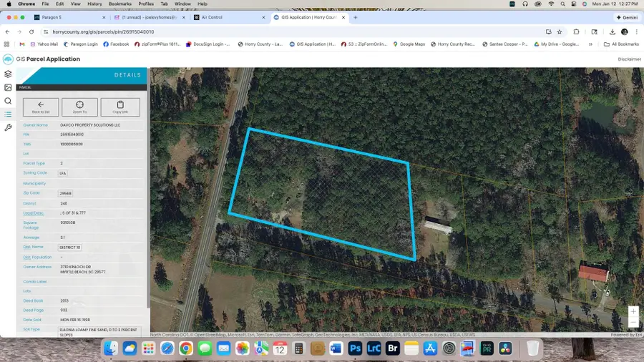Viewport: 644px width, 362px height.
Task: Zoom out the map with minus button
Action: 633,322
